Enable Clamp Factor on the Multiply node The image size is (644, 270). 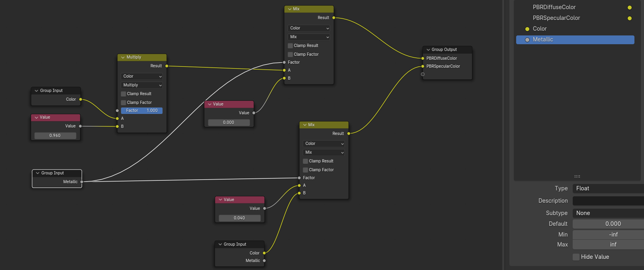click(x=123, y=103)
